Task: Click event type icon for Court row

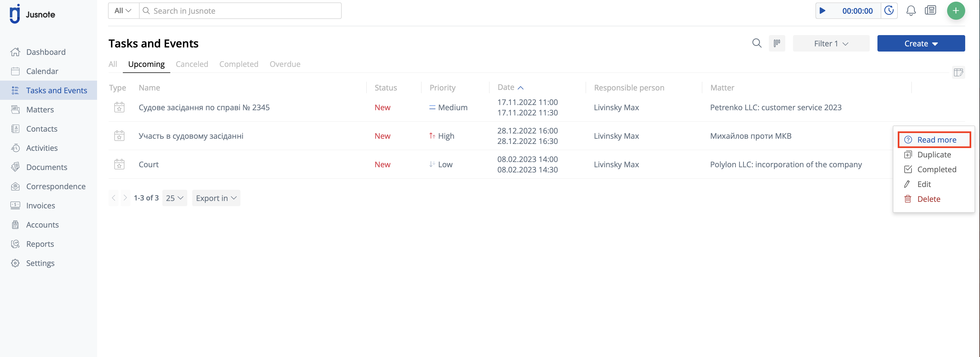Action: (x=119, y=165)
